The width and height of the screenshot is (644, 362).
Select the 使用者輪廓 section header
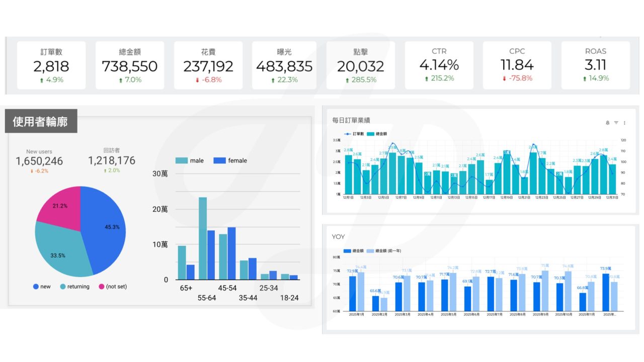40,121
